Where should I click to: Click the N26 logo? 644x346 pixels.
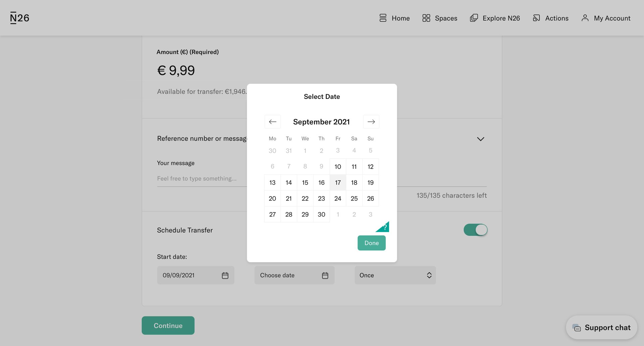pos(19,17)
